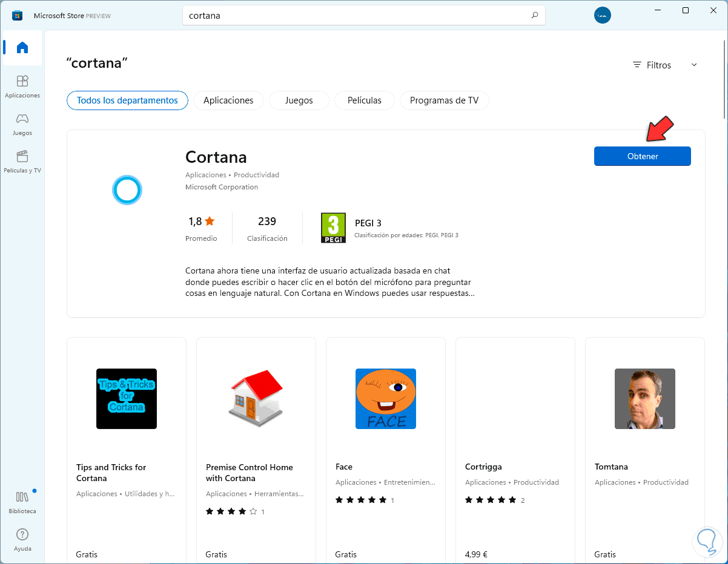This screenshot has width=728, height=564.
Task: Open the user profile avatar
Action: coord(603,16)
